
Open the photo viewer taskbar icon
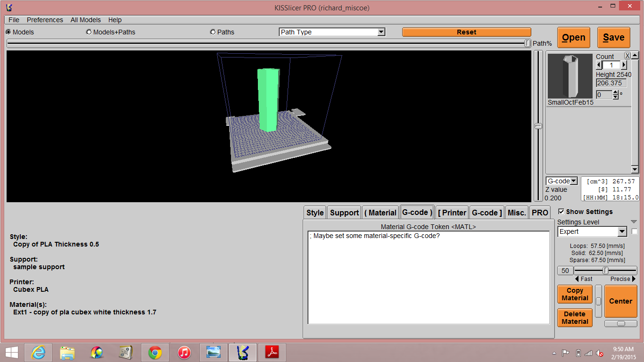pos(214,352)
